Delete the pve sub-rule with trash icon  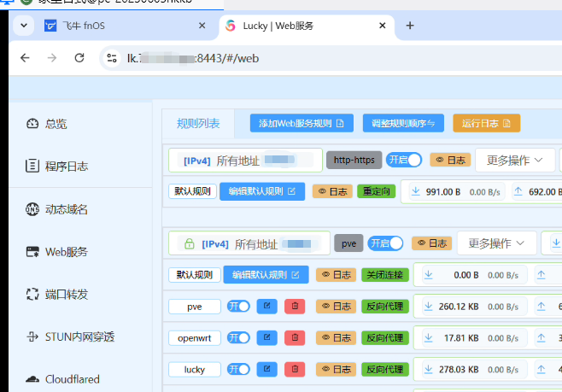(294, 306)
